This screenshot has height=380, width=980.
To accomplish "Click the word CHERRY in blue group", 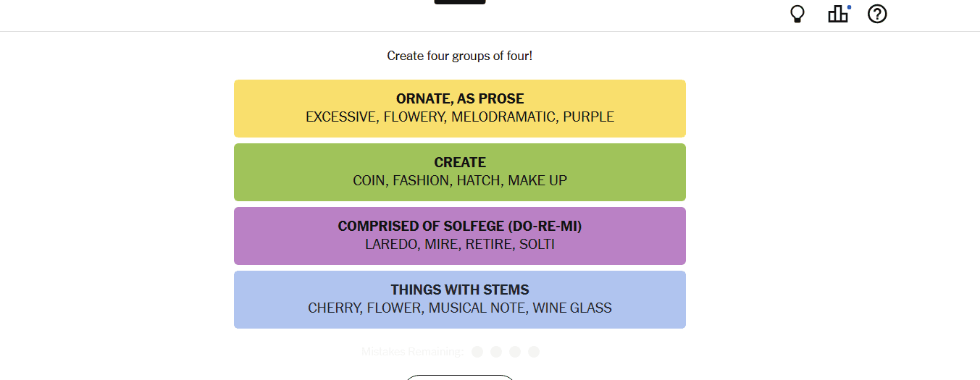I will tap(334, 308).
